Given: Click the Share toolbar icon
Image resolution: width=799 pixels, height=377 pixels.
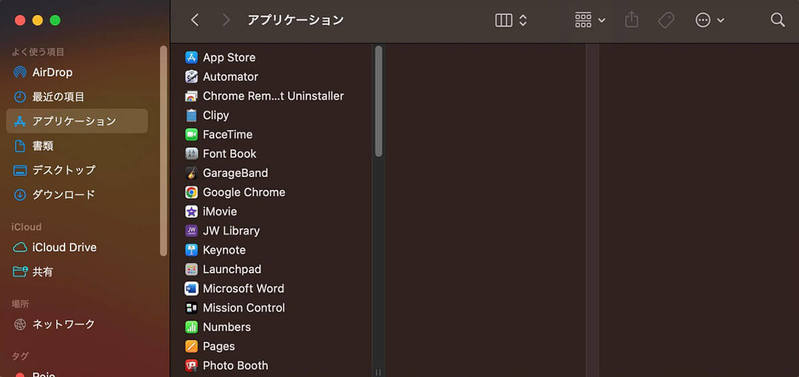Looking at the screenshot, I should pyautogui.click(x=631, y=20).
